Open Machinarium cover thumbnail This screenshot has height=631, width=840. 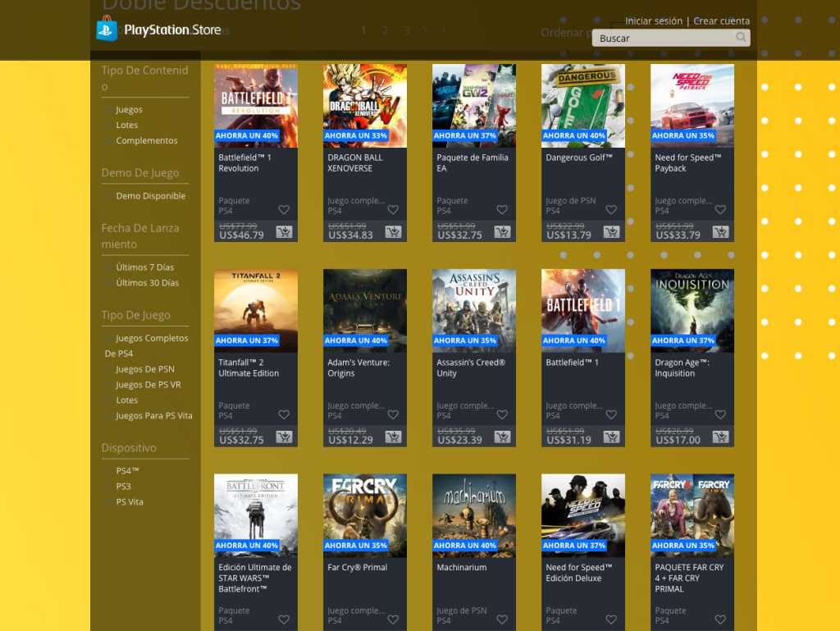click(474, 515)
